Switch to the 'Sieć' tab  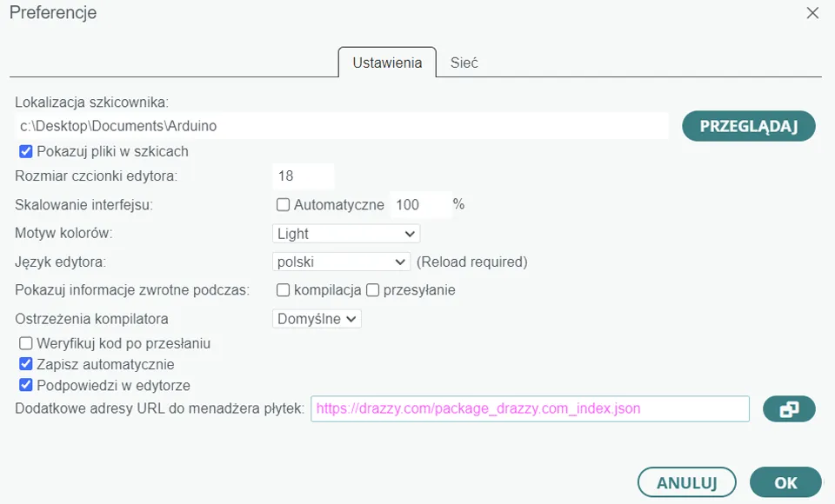[464, 63]
